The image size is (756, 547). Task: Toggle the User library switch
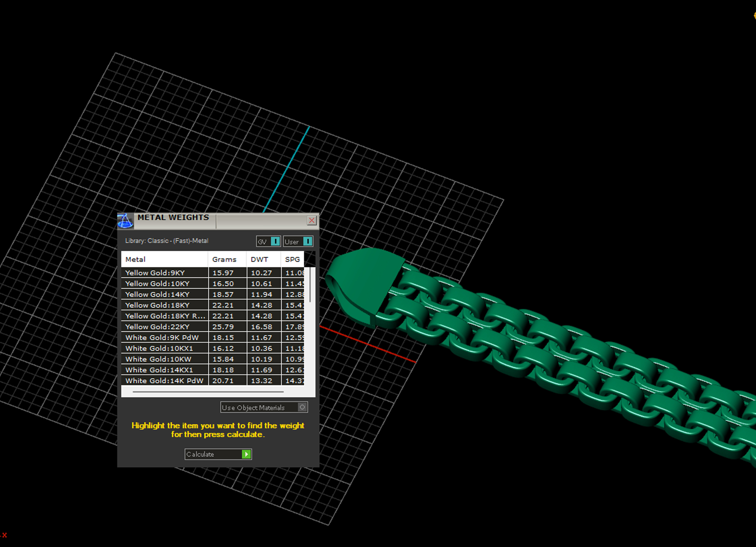point(298,241)
